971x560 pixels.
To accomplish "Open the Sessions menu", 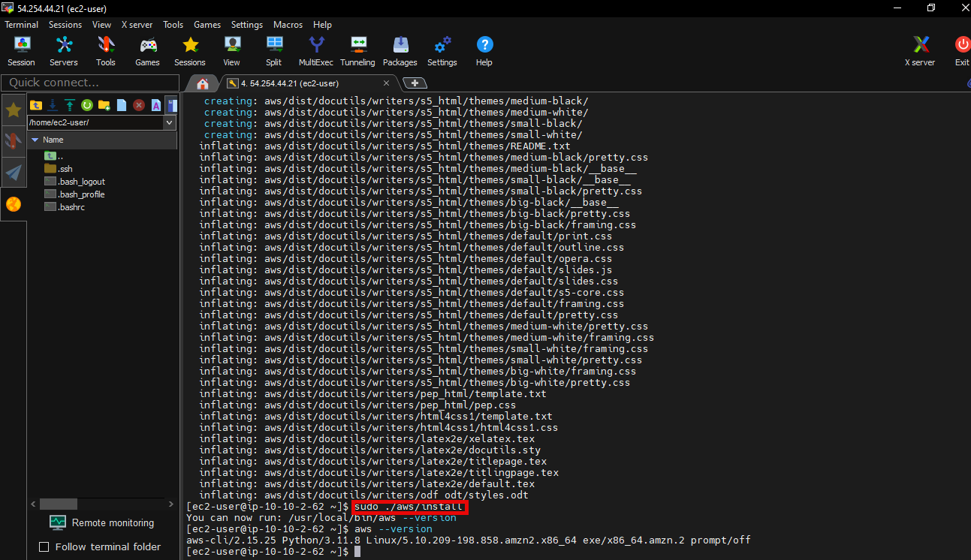I will point(65,25).
